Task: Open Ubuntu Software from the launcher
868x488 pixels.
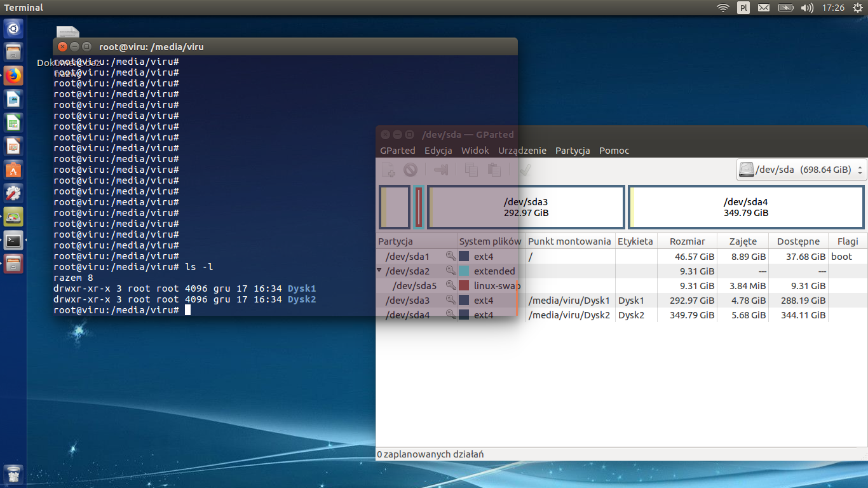Action: click(x=13, y=170)
